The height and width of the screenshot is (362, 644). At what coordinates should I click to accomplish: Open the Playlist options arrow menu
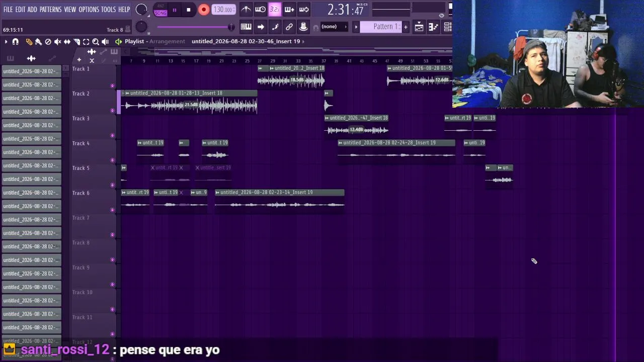point(6,42)
